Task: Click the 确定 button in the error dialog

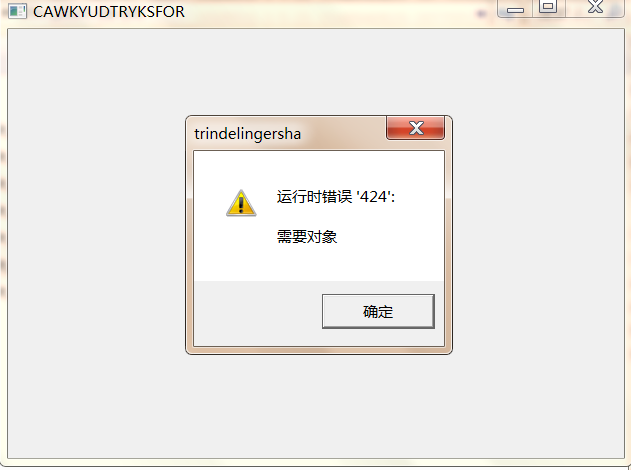Action: click(378, 311)
